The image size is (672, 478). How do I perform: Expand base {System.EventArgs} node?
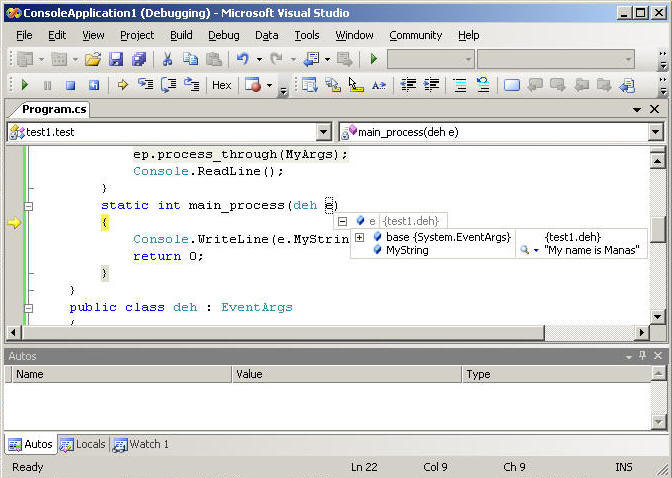359,237
